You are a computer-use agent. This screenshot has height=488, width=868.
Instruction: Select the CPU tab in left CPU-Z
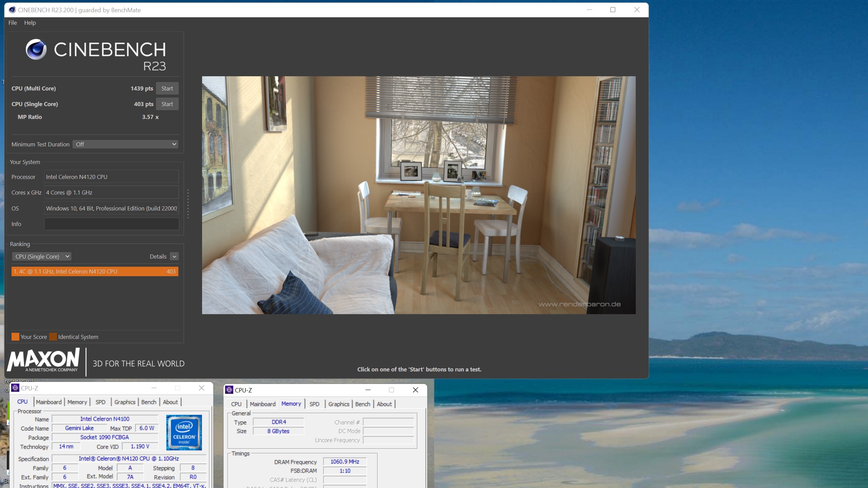(x=22, y=402)
